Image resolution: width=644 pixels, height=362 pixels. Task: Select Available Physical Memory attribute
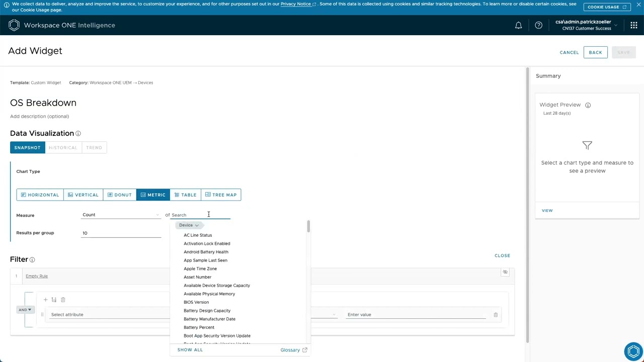(209, 294)
